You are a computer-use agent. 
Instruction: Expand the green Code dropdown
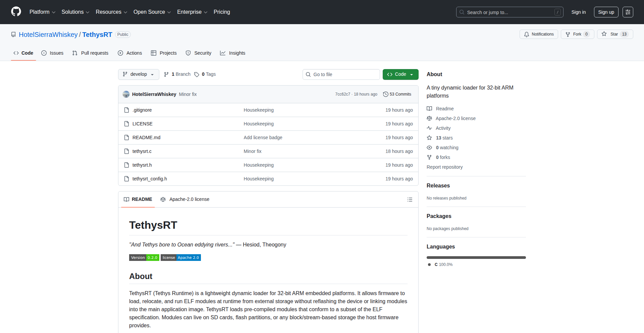click(400, 74)
